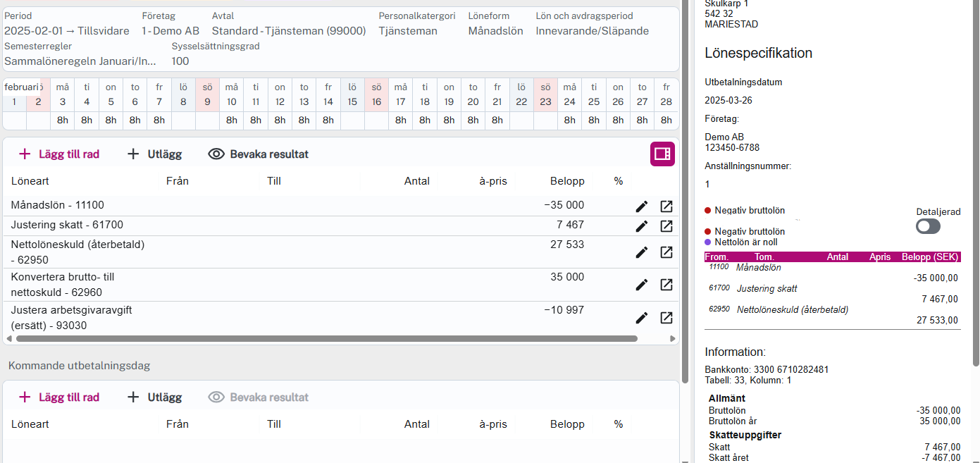The width and height of the screenshot is (980, 463).
Task: Open Konvertera brutto- till nettoskuld row externally
Action: [x=666, y=285]
